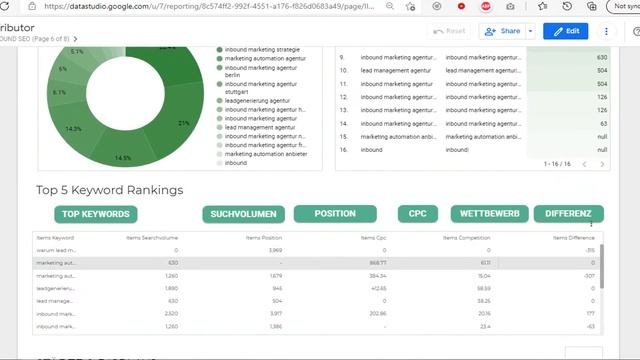640x360 pixels.
Task: Sort by the Items Competition column header
Action: click(467, 238)
